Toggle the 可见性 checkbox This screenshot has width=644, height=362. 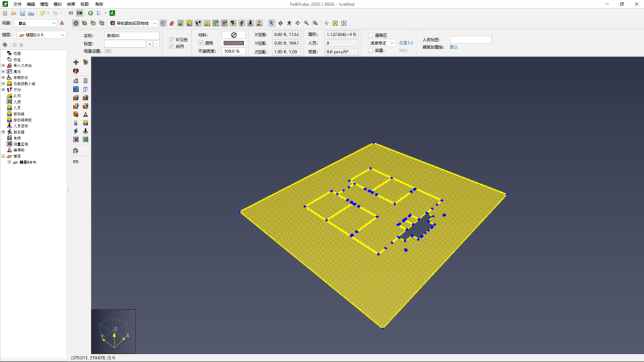pyautogui.click(x=172, y=39)
